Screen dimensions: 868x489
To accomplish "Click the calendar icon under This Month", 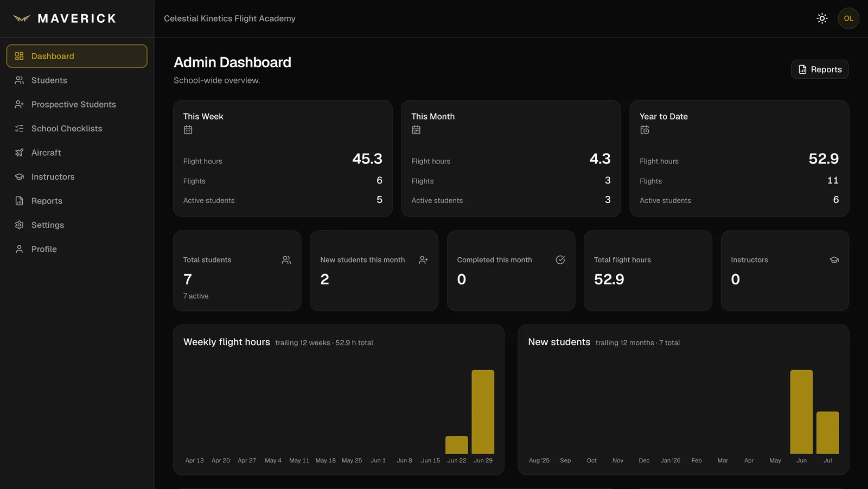I will coord(416,130).
